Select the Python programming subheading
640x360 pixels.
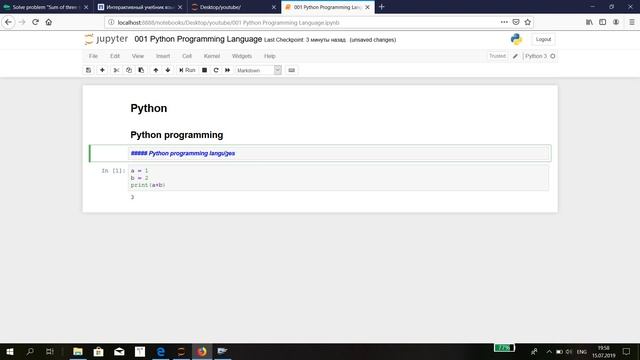click(177, 135)
